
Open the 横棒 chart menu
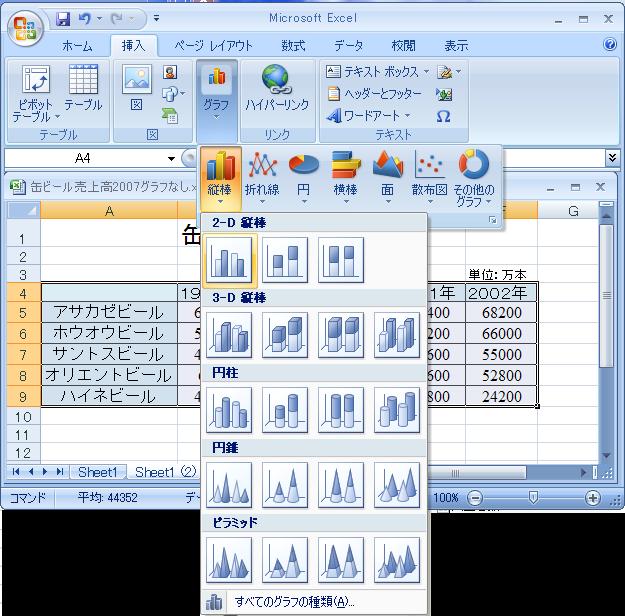point(346,177)
